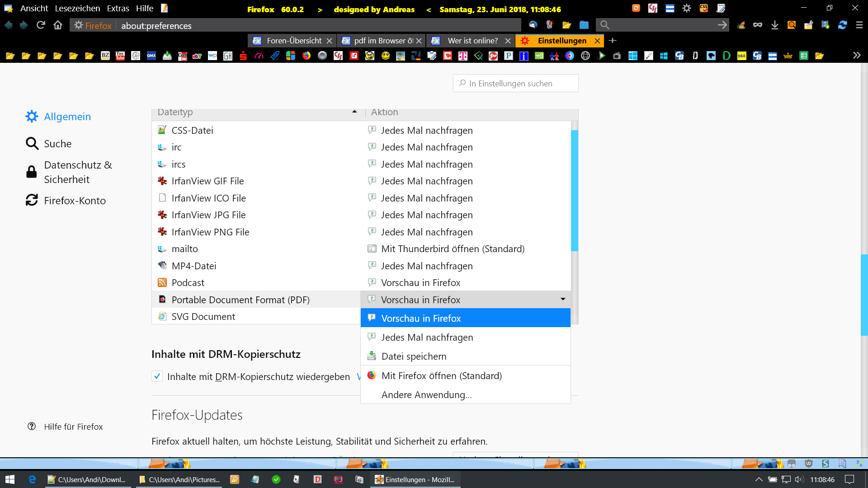
Task: Click the Home icon in toolbar
Action: pyautogui.click(x=58, y=25)
